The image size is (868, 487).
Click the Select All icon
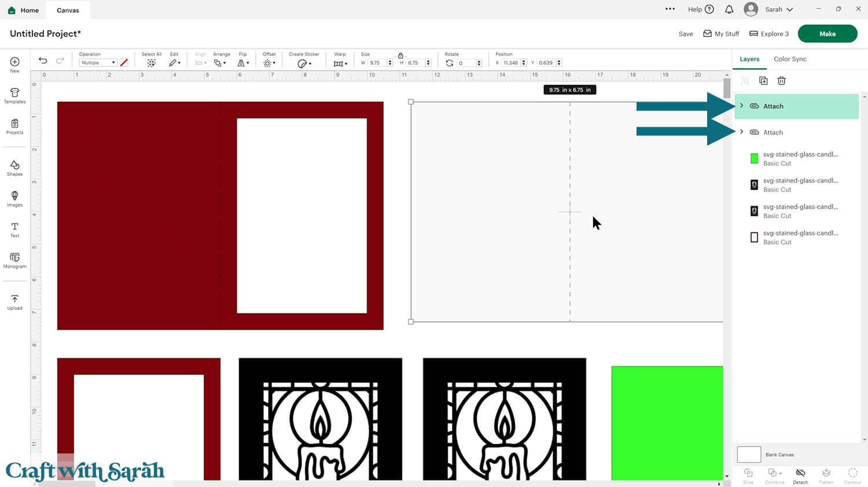[x=151, y=63]
